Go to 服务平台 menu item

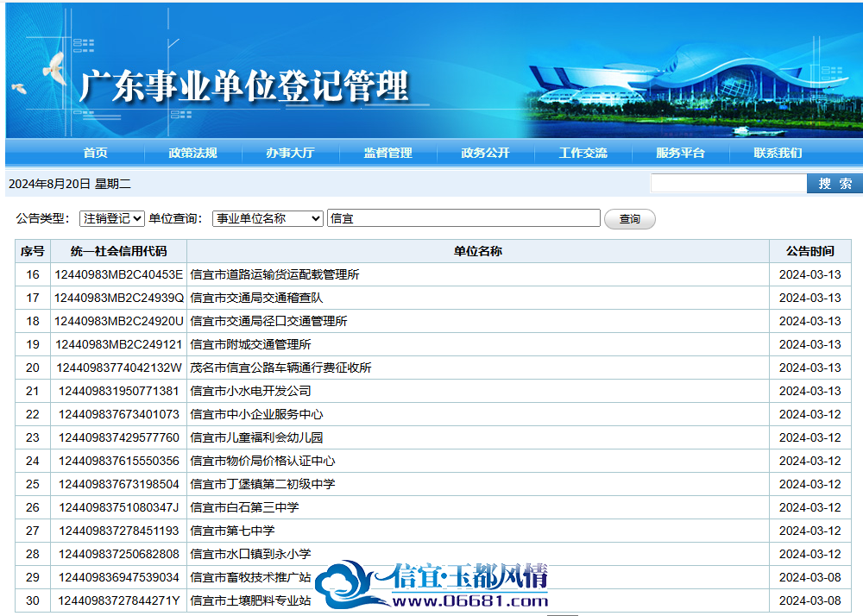pos(680,153)
